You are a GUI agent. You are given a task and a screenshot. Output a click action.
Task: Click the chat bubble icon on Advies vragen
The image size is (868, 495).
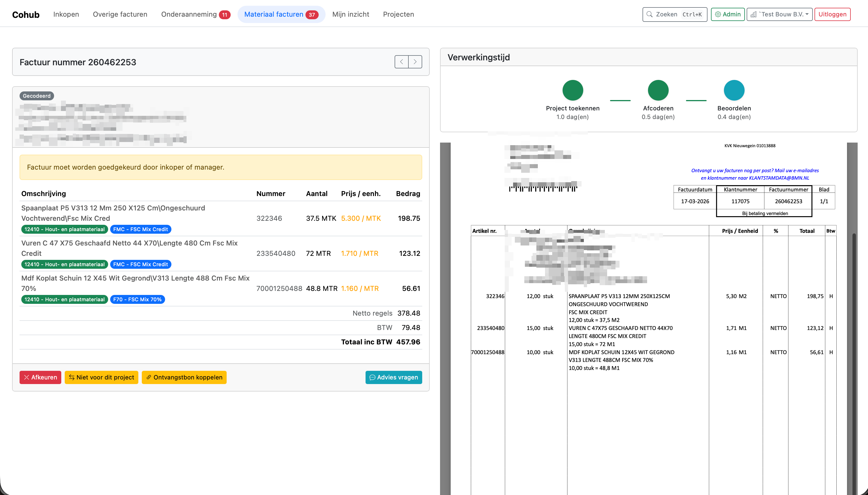coord(373,377)
